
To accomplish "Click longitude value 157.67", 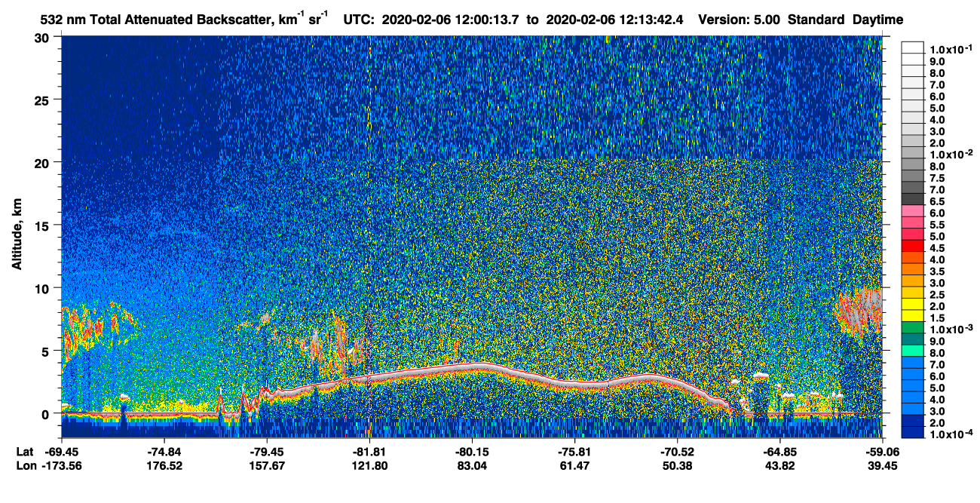I will [x=267, y=466].
